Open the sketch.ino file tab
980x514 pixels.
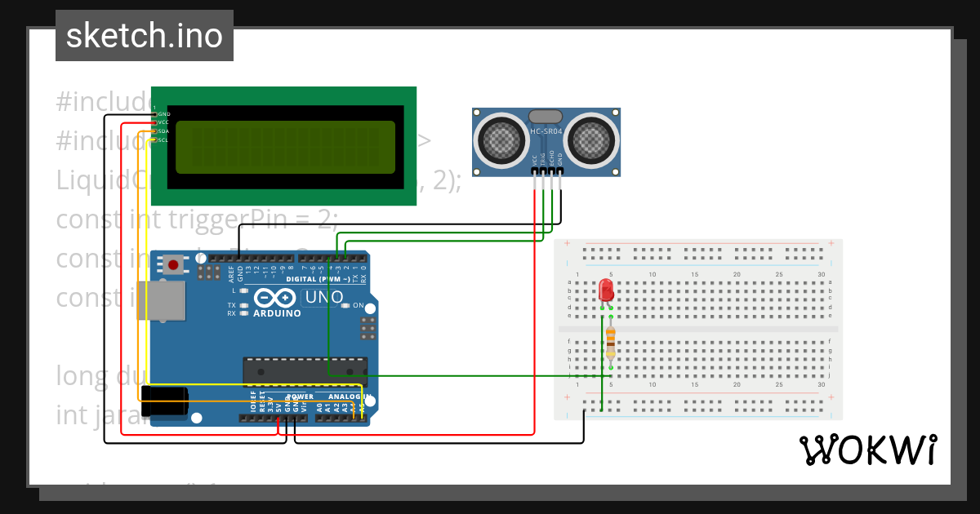point(145,36)
